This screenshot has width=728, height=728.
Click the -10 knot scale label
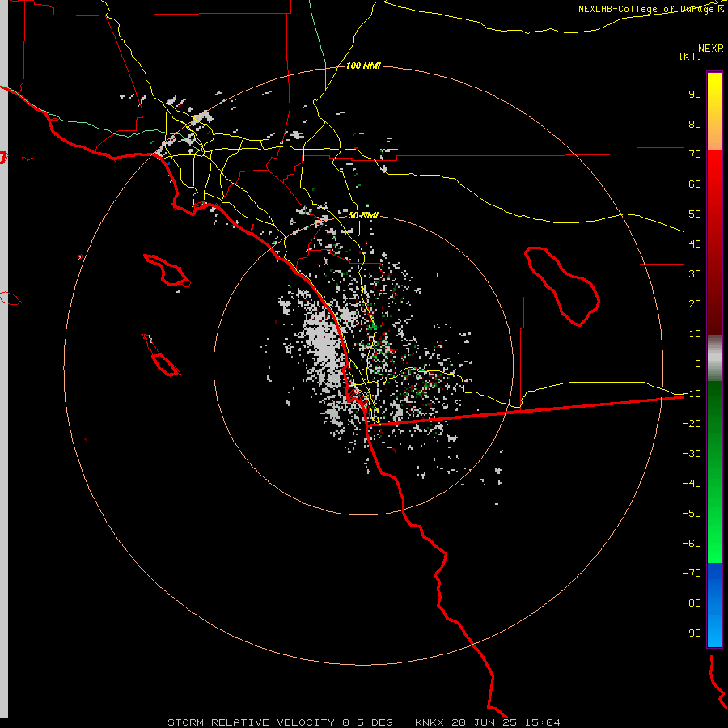pos(692,394)
